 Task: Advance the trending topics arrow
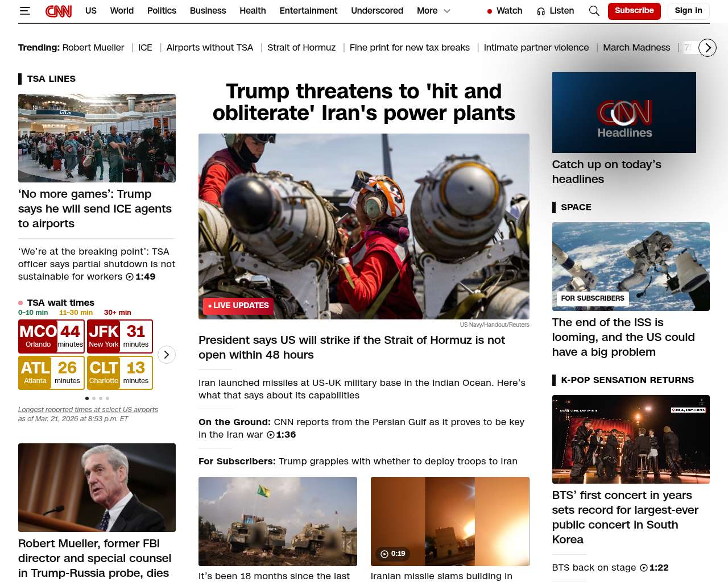[707, 48]
